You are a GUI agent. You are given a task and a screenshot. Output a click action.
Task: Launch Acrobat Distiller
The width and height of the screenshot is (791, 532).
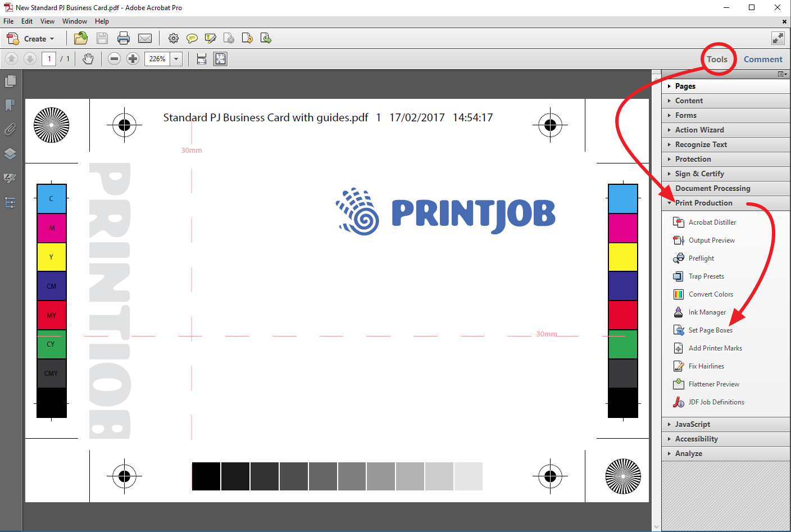(704, 222)
